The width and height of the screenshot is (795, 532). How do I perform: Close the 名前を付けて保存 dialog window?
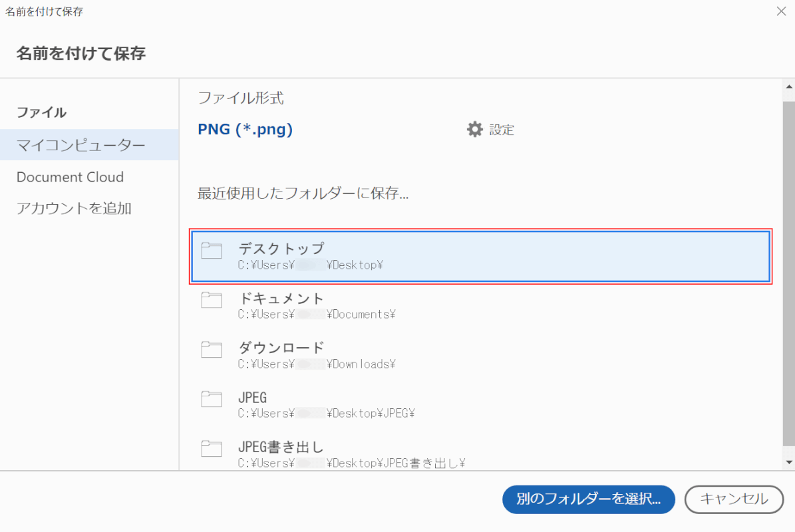(781, 11)
